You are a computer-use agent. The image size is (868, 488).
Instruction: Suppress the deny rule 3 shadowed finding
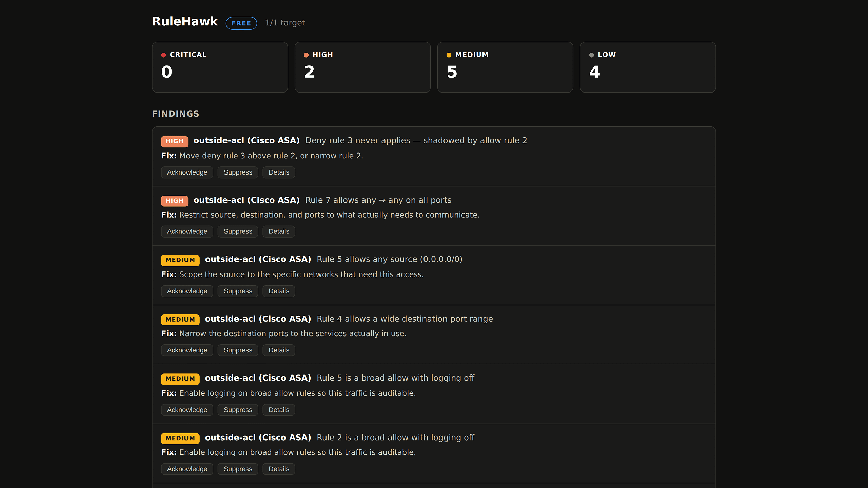click(238, 172)
